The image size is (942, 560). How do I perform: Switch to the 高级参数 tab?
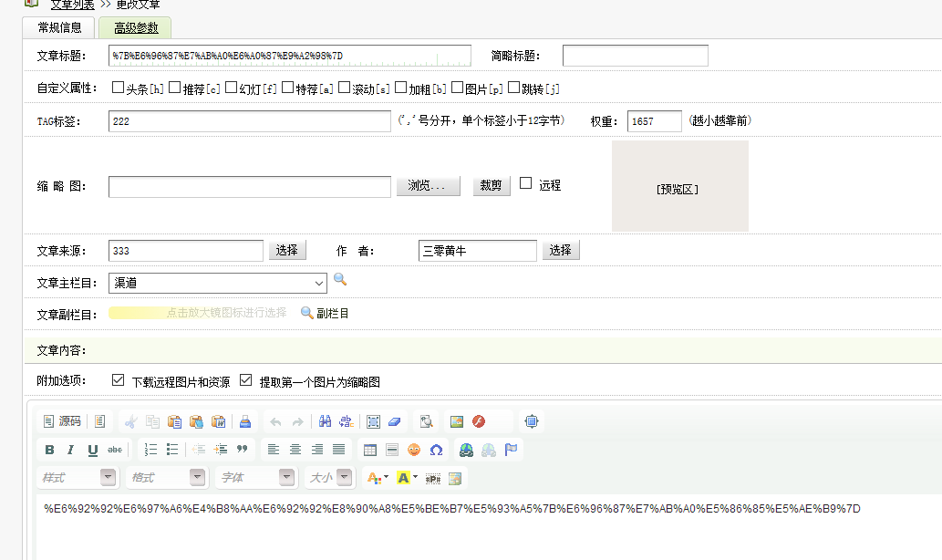[134, 27]
